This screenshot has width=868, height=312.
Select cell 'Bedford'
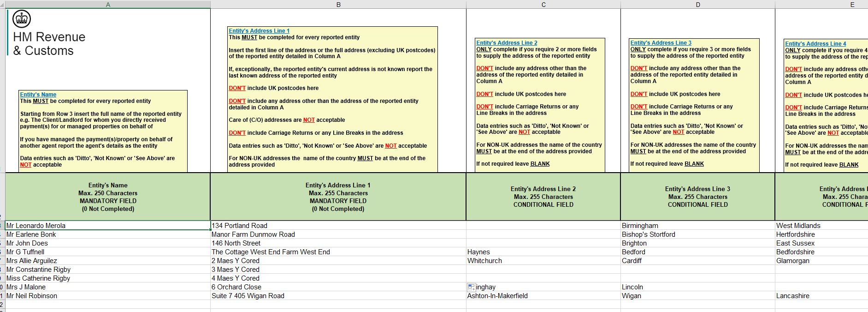[x=698, y=252]
